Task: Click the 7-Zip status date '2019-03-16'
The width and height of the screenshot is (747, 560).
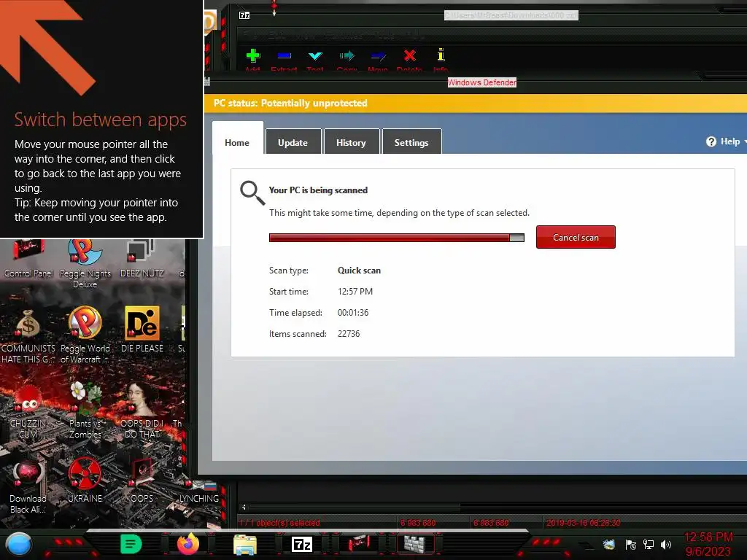Action: [583, 523]
